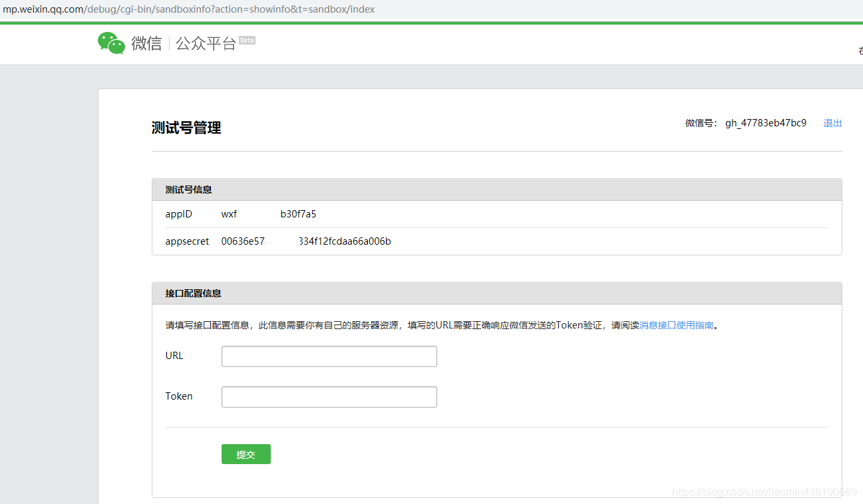Click the green 提交 button
863x504 pixels.
[246, 454]
